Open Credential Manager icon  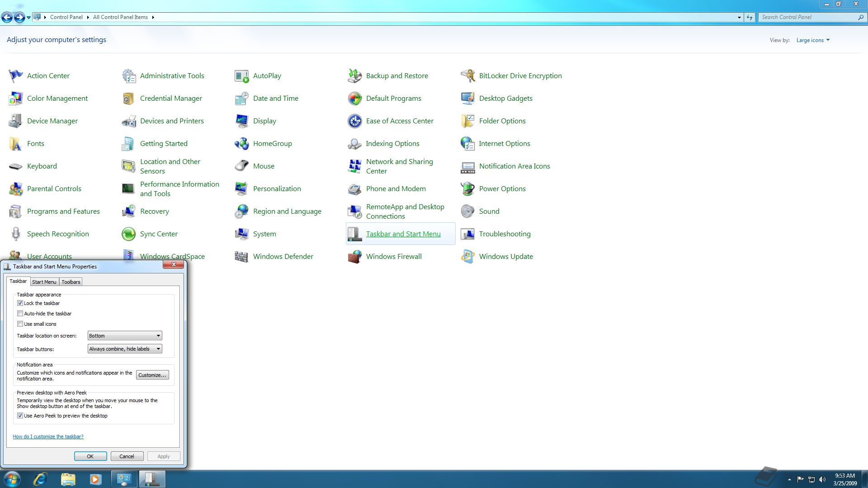point(129,99)
